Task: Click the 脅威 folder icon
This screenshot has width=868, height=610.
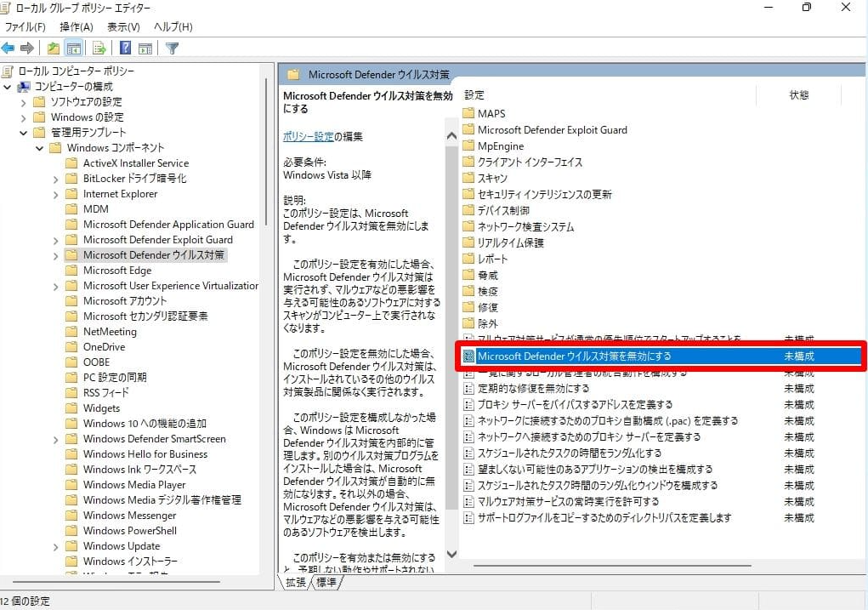Action: click(468, 275)
